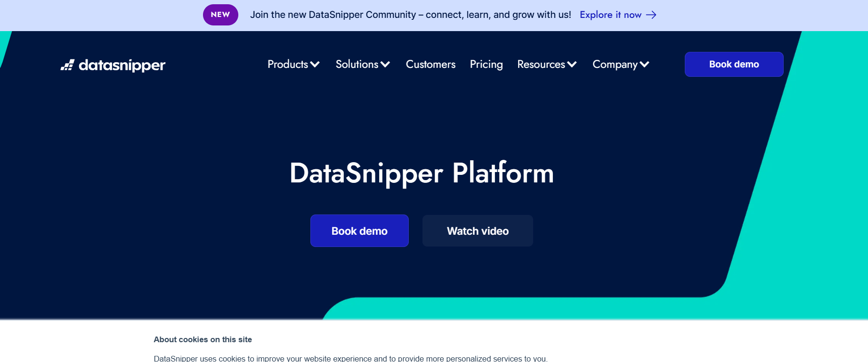Image resolution: width=868 pixels, height=362 pixels.
Task: Open the Solutions menu item
Action: point(357,64)
